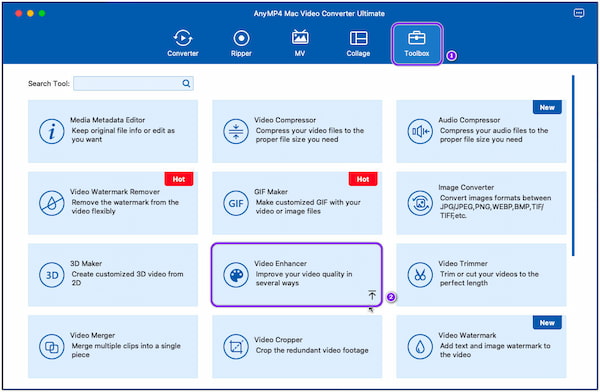Click the New badge on Audio Compressor
This screenshot has width=600, height=392.
pos(547,107)
